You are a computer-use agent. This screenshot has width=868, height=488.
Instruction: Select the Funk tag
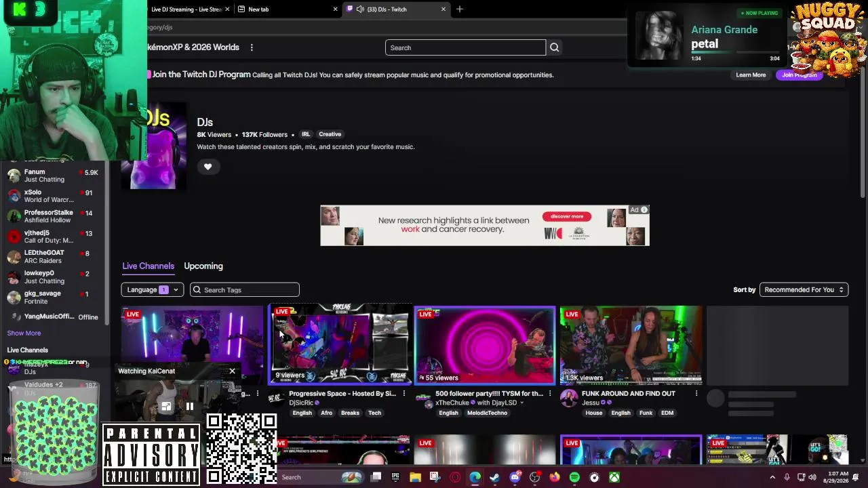click(646, 413)
